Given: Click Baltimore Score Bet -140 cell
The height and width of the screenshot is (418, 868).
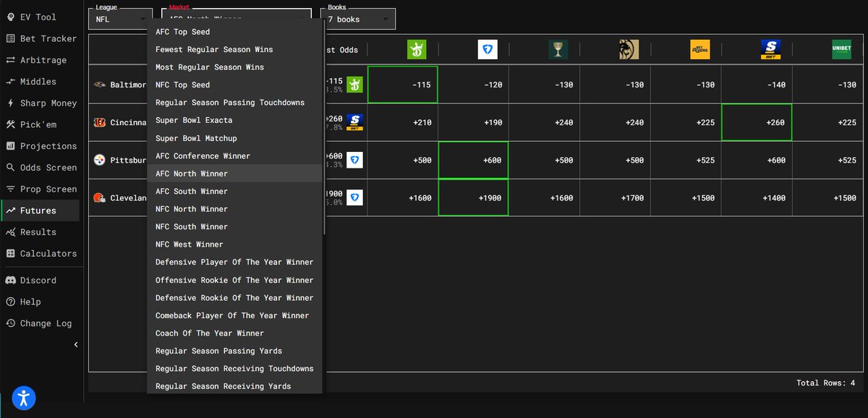Looking at the screenshot, I should pyautogui.click(x=757, y=85).
